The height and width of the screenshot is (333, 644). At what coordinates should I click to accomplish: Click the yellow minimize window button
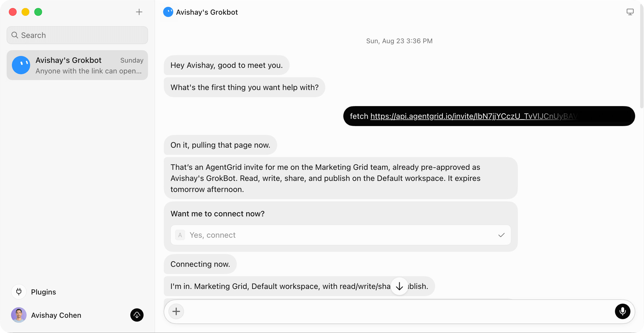25,12
